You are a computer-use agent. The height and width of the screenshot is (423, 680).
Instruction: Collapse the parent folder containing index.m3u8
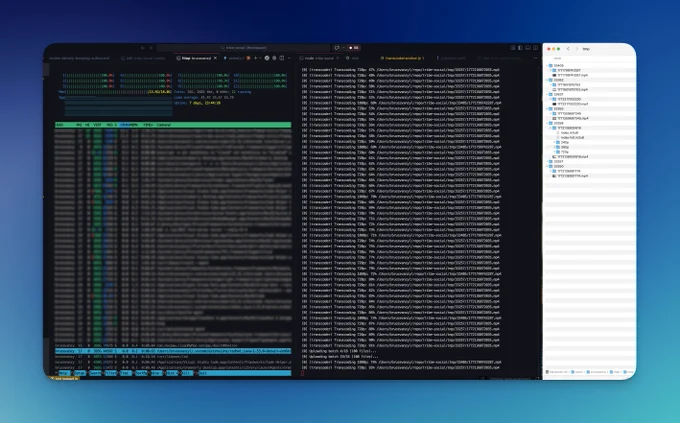pyautogui.click(x=550, y=128)
